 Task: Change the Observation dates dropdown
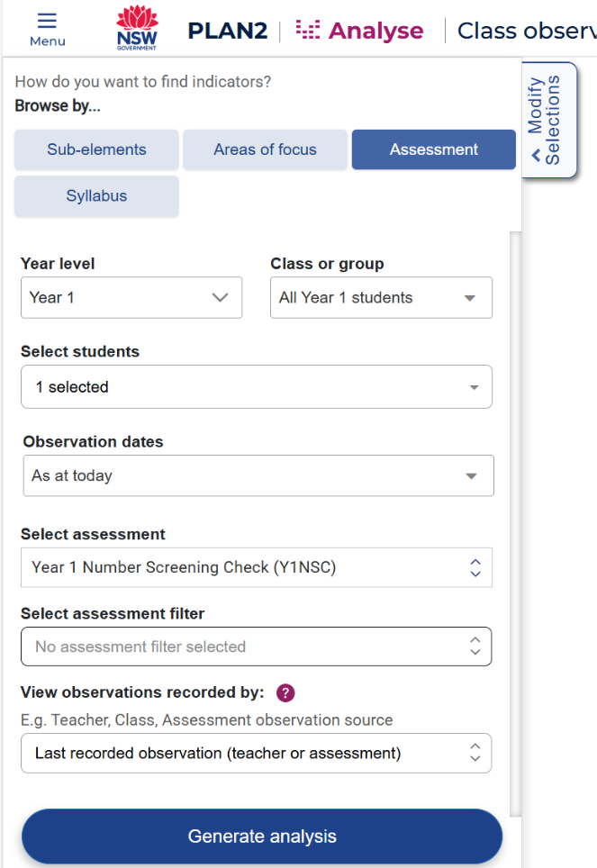pyautogui.click(x=258, y=476)
